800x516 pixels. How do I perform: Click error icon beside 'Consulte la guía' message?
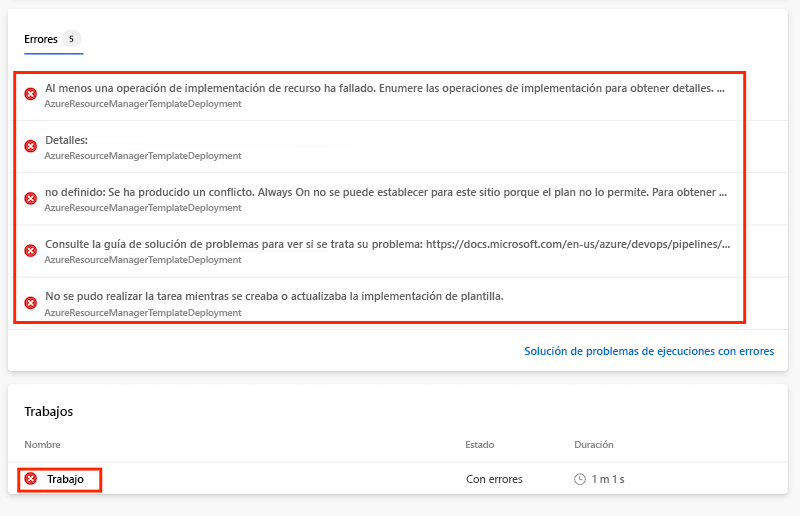point(31,251)
